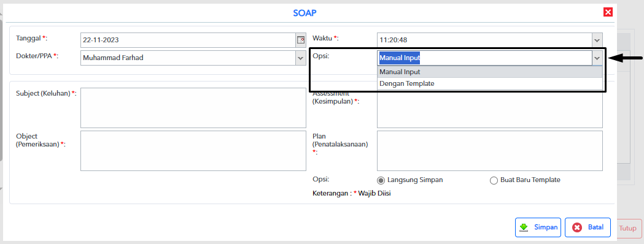Click the Tanggal date field showing 22-11-2023
Image resolution: width=644 pixels, height=244 pixels.
(x=188, y=40)
